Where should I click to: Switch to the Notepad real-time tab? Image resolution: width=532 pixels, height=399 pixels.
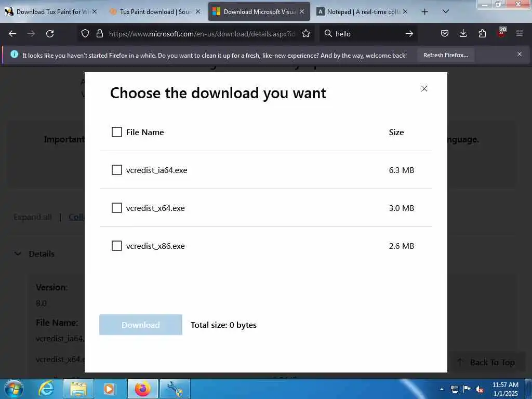coord(362,11)
